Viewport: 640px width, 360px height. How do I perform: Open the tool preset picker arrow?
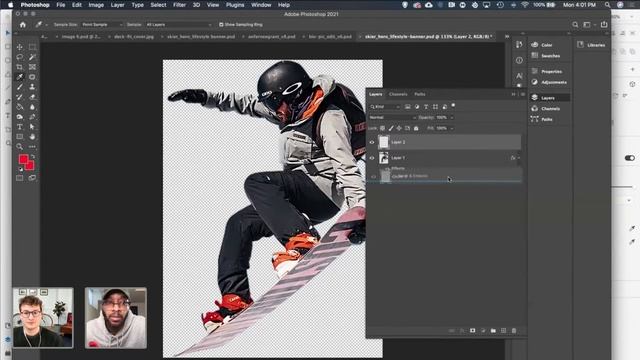click(47, 25)
